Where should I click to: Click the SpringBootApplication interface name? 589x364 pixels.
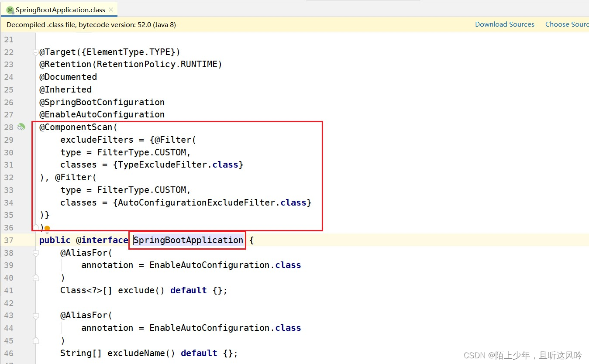point(188,240)
